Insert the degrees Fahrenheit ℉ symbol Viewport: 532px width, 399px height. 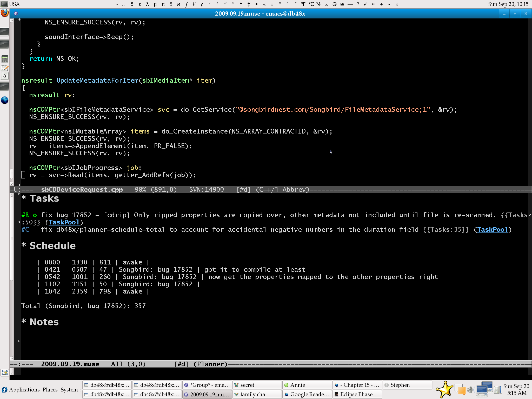pyautogui.click(x=303, y=4)
